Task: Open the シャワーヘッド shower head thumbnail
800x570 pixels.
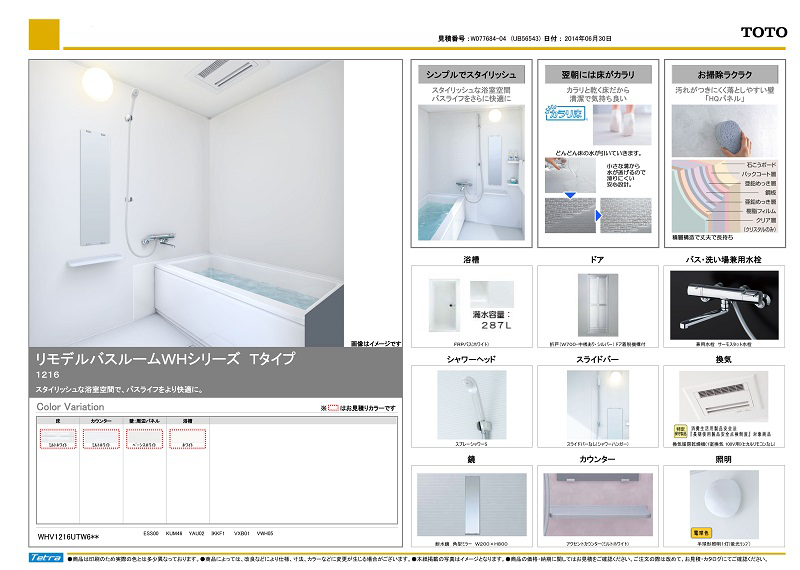Action: 471,405
